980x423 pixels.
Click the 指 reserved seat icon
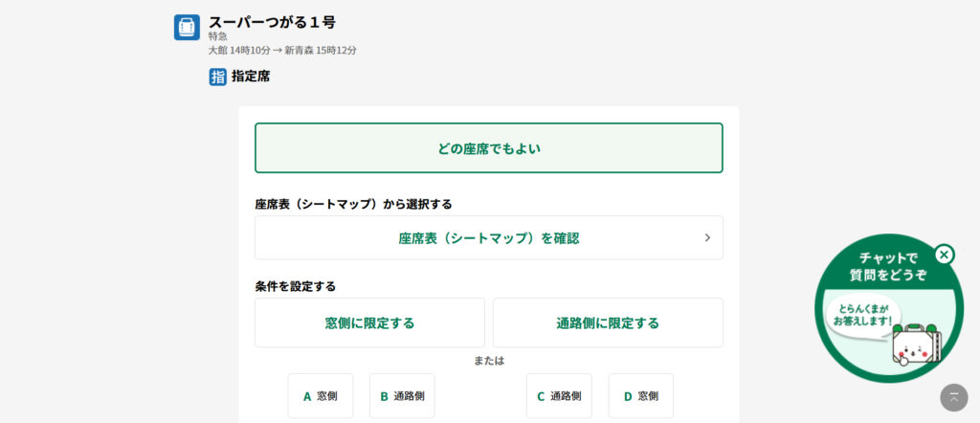(x=217, y=77)
